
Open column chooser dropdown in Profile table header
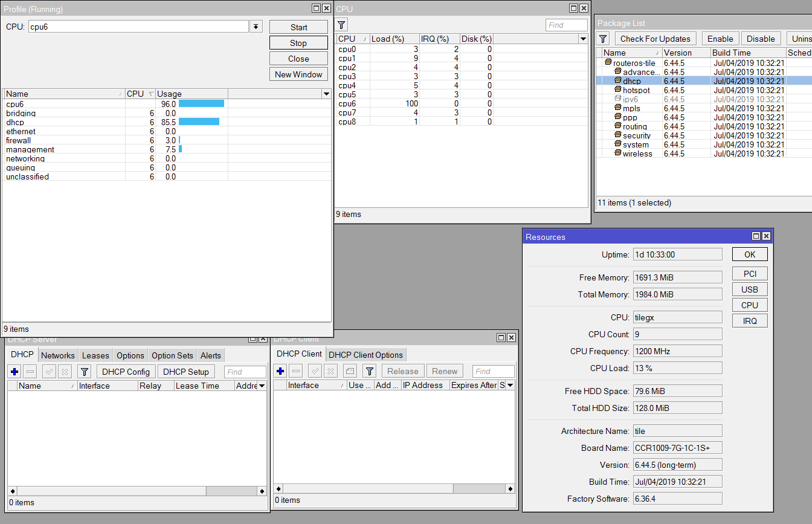326,94
